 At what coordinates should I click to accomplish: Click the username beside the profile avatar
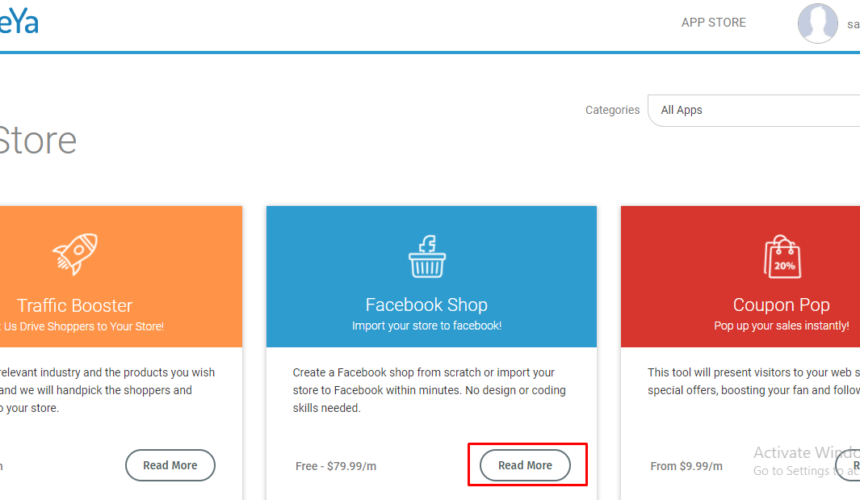853,24
